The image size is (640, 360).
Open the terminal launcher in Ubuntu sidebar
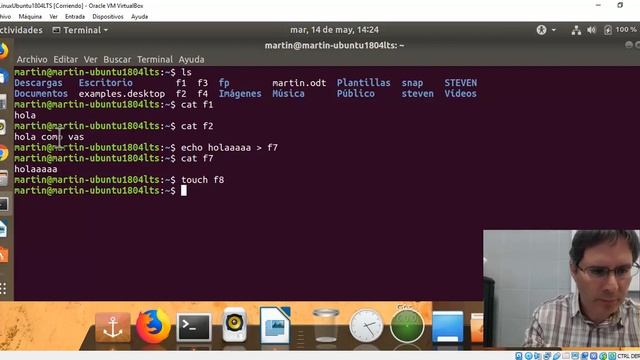4,204
